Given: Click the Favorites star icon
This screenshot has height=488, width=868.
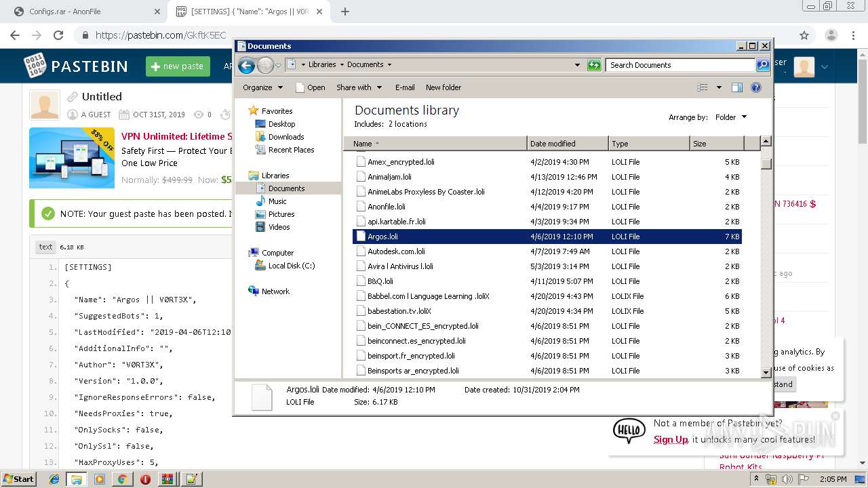Looking at the screenshot, I should (254, 110).
